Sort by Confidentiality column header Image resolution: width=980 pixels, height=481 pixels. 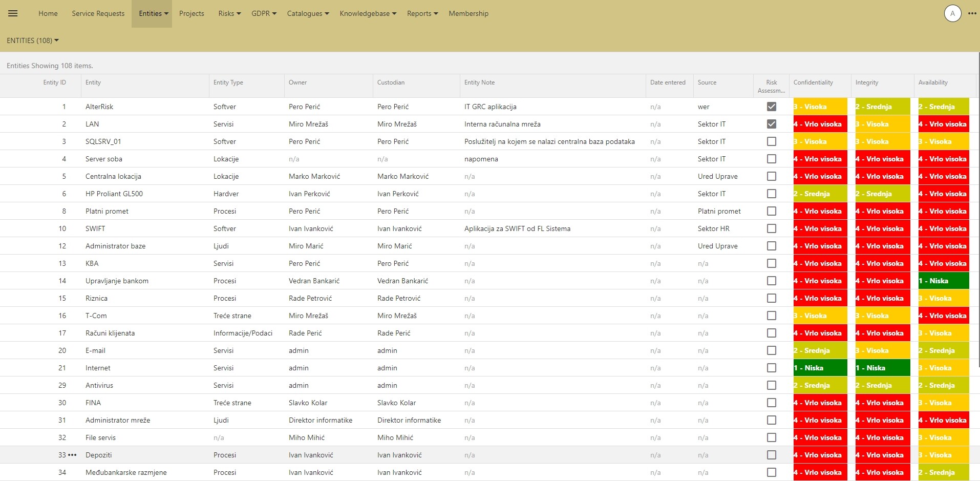813,82
